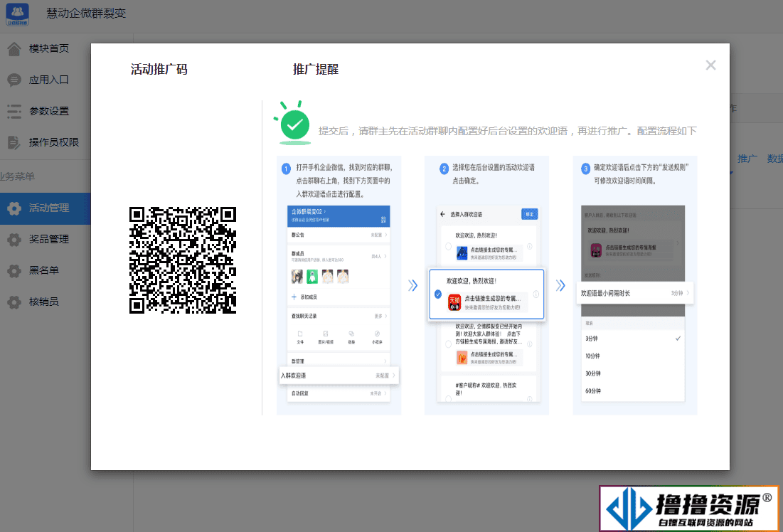Image resolution: width=783 pixels, height=532 pixels.
Task: Click the green checkmark reminder icon
Action: coord(294,123)
